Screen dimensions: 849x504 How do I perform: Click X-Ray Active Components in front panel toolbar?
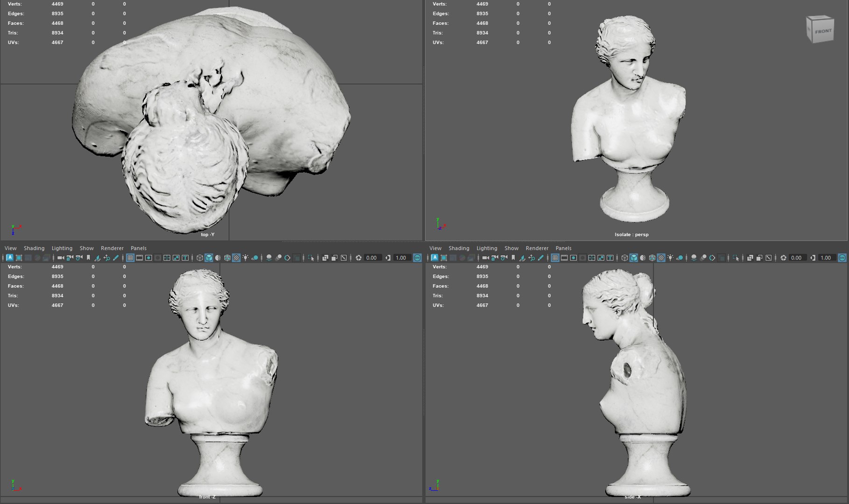pos(334,258)
